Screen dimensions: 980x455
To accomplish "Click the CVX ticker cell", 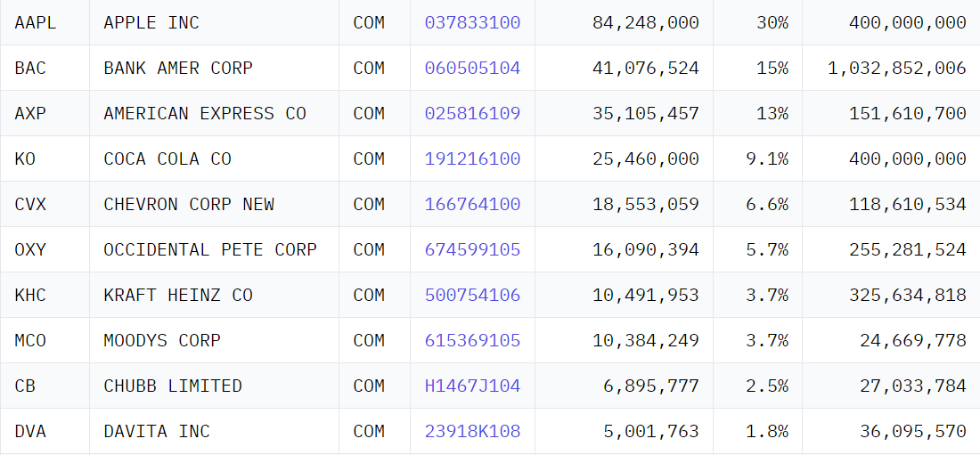I will [45, 204].
